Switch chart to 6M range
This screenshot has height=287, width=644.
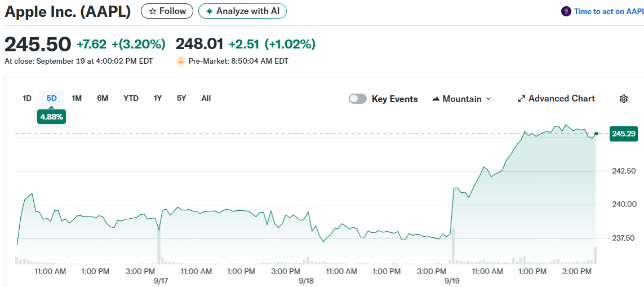pyautogui.click(x=103, y=98)
